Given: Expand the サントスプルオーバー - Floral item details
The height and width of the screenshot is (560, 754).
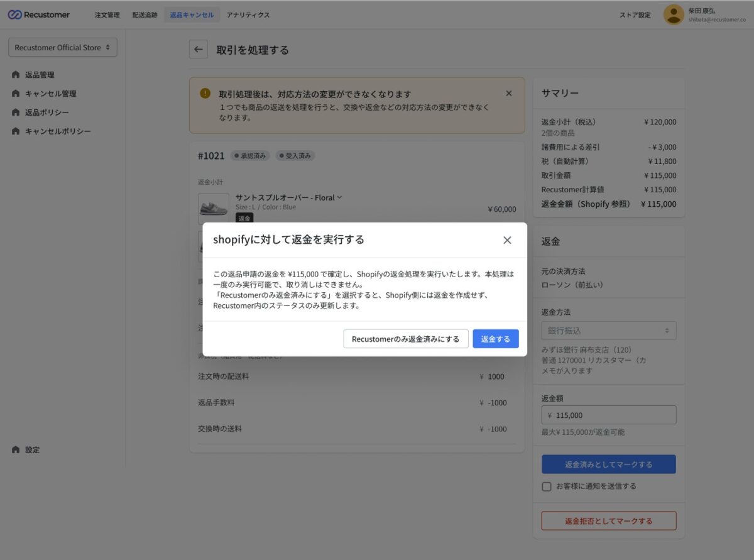Looking at the screenshot, I should (x=338, y=197).
